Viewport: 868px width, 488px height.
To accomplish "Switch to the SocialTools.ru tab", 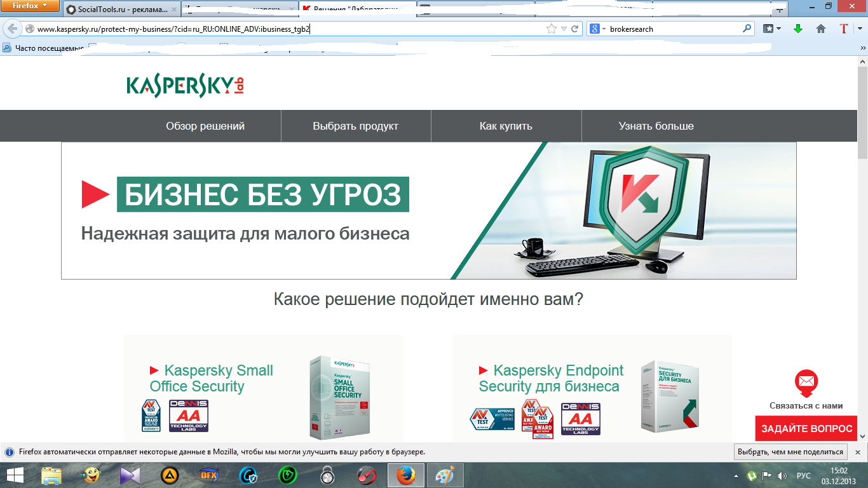I will click(x=121, y=9).
